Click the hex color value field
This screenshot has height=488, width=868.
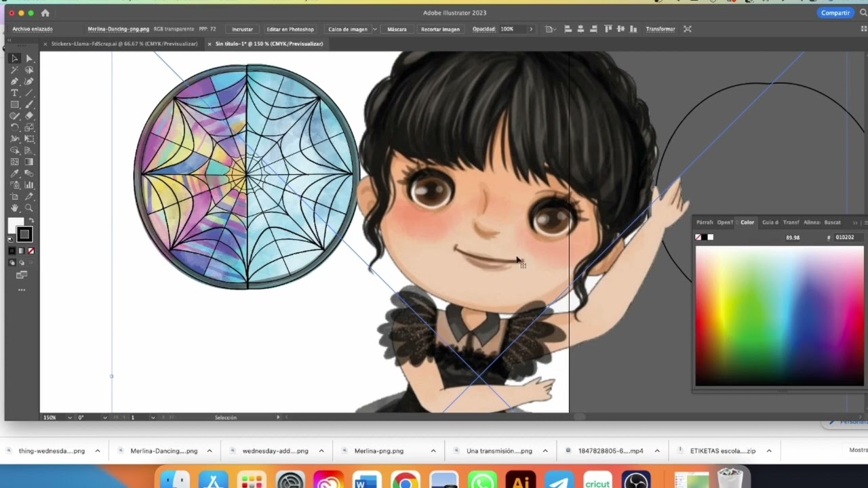click(x=848, y=237)
